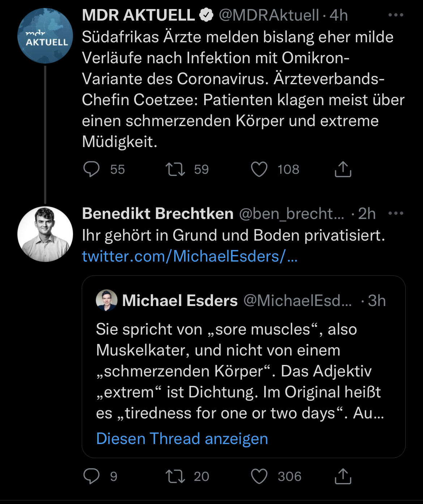Reply to the MDR AKTUELL tweet
The height and width of the screenshot is (504, 423).
[x=91, y=169]
